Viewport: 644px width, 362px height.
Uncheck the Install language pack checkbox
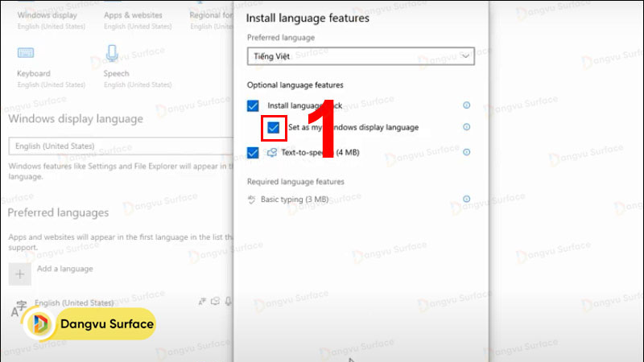click(254, 106)
